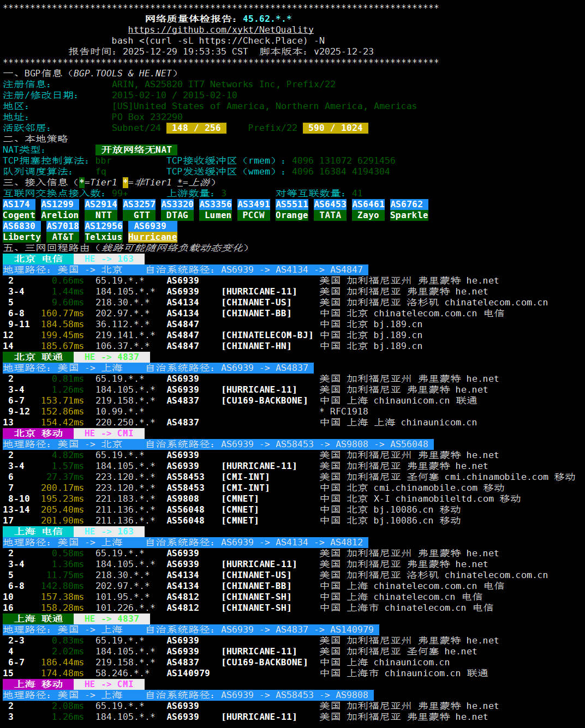Click the [CHINATELECOM-BJ] hop label

tap(267, 335)
